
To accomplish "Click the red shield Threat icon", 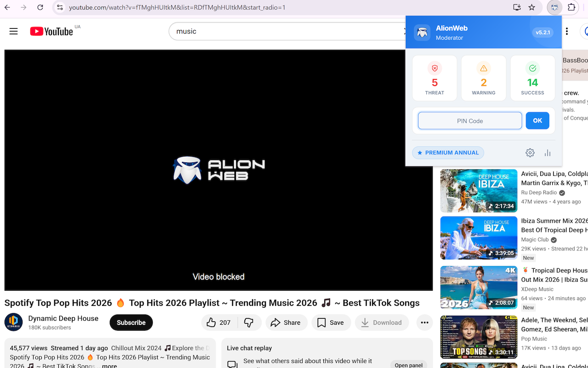I will pos(435,69).
